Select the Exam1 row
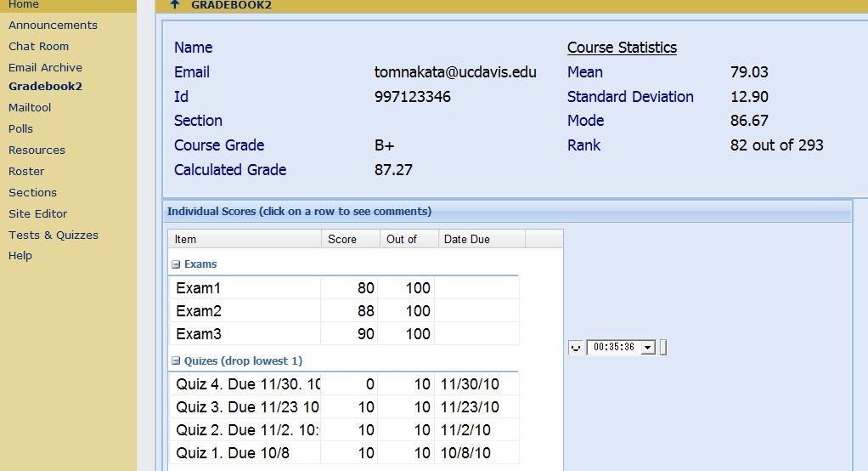This screenshot has width=868, height=471. pos(344,288)
